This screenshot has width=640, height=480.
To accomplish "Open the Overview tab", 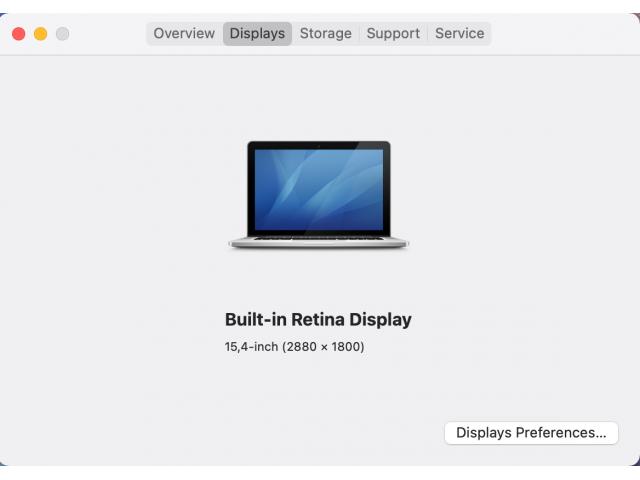I will point(184,33).
